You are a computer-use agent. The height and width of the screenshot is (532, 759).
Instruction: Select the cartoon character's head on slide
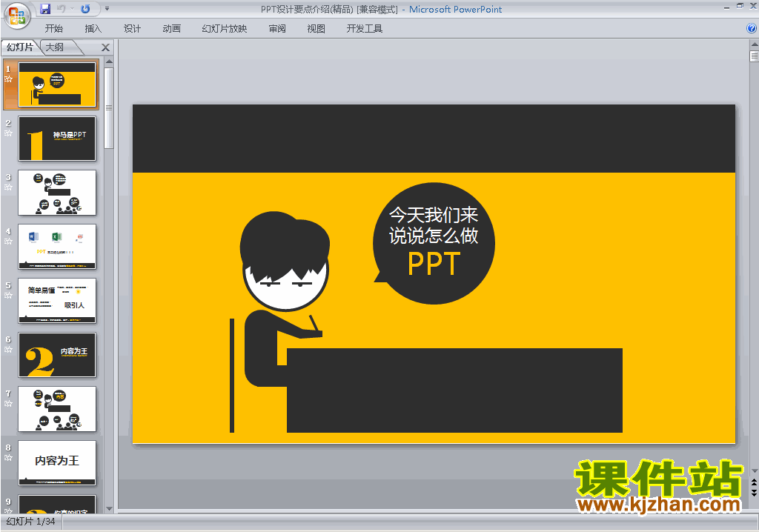pos(285,262)
